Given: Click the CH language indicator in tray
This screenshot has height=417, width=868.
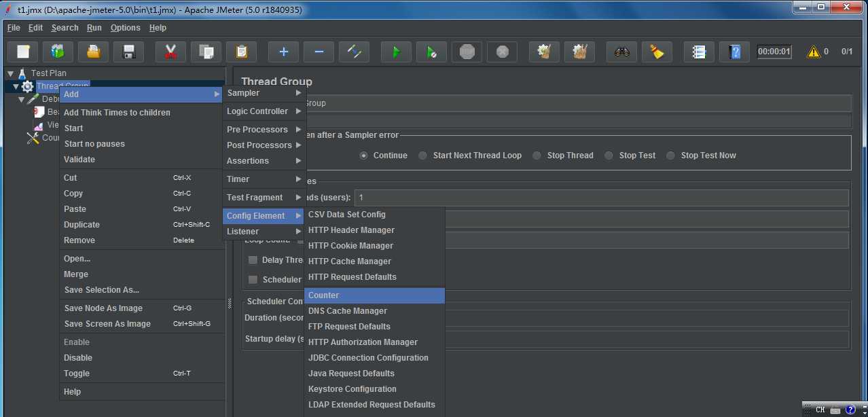Looking at the screenshot, I should tap(820, 410).
